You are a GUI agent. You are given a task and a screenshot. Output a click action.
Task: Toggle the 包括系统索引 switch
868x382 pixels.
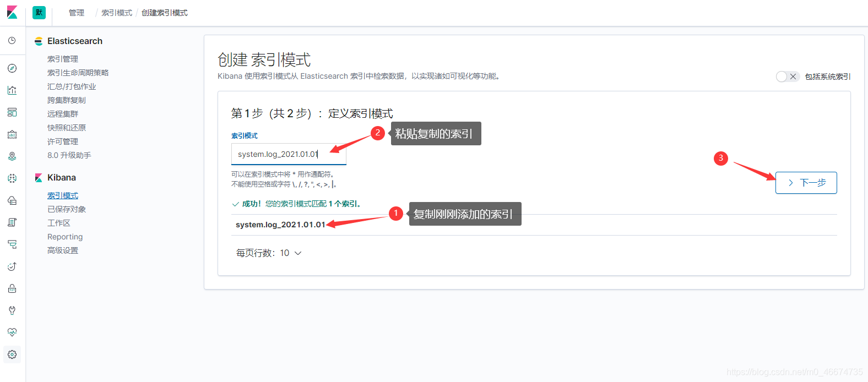[787, 77]
